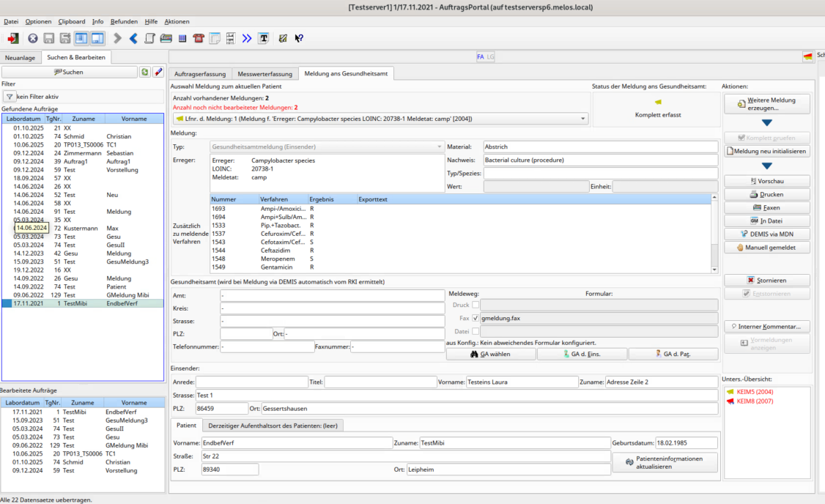The width and height of the screenshot is (825, 504).
Task: Click the red exit door toolbar icon
Action: click(13, 38)
